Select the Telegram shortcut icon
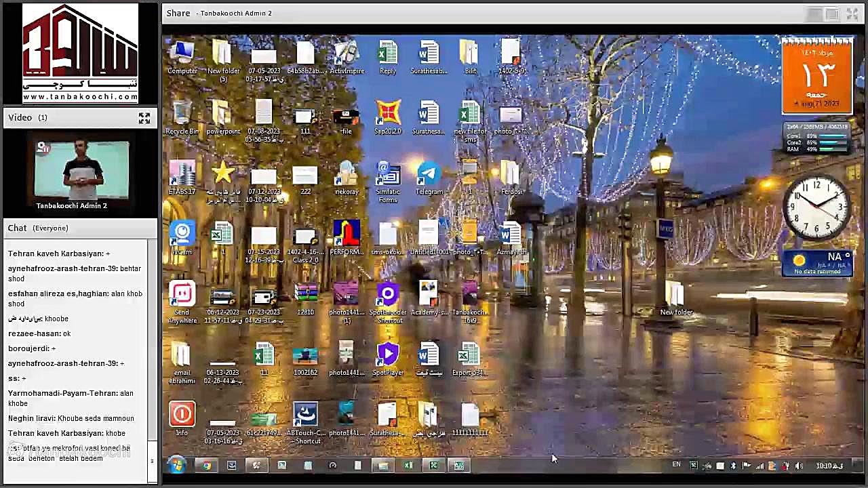Image resolution: width=868 pixels, height=488 pixels. pyautogui.click(x=429, y=178)
